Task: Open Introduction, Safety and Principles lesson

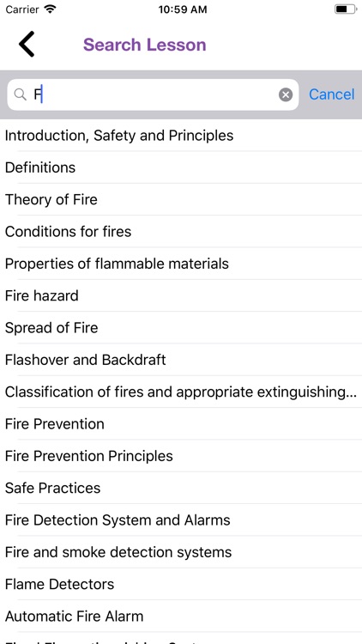Action: click(x=181, y=136)
